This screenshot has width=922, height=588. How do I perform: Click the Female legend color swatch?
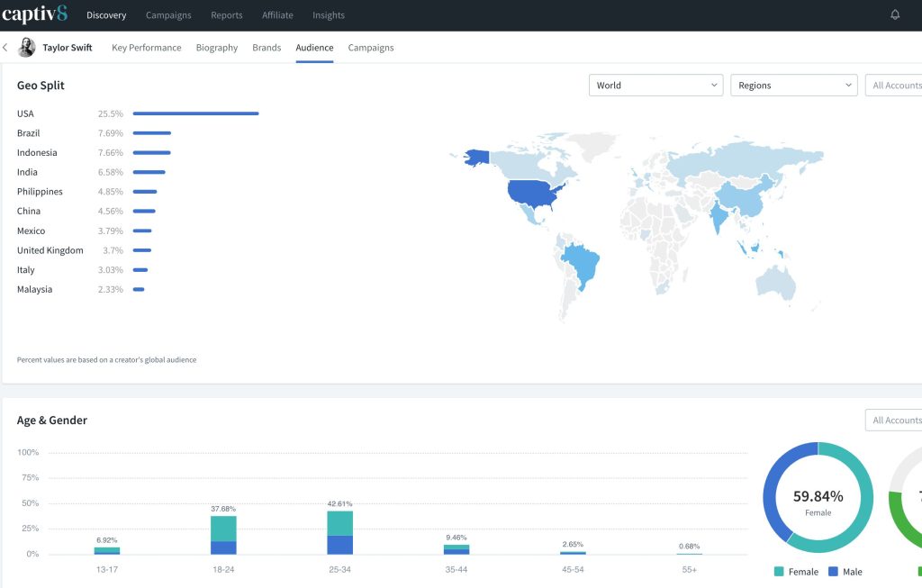click(779, 572)
